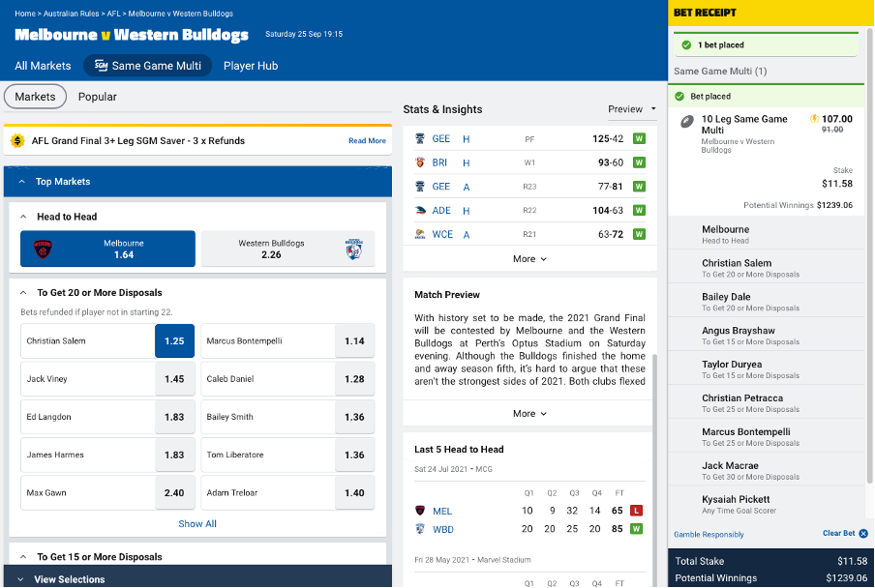Expand More under Match Preview
Screen dimensions: 875x588
coord(529,414)
